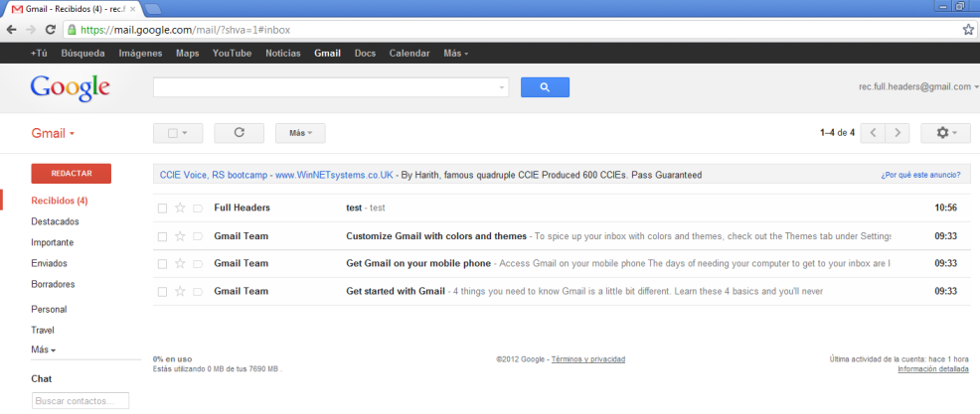
Task: Expand Más in the top black bar
Action: point(455,54)
